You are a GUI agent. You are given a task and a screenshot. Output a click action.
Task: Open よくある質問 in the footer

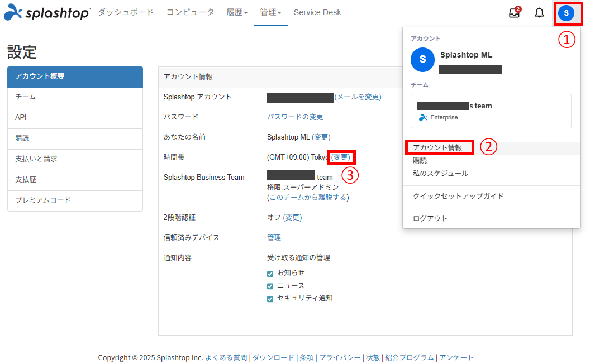[x=226, y=358]
